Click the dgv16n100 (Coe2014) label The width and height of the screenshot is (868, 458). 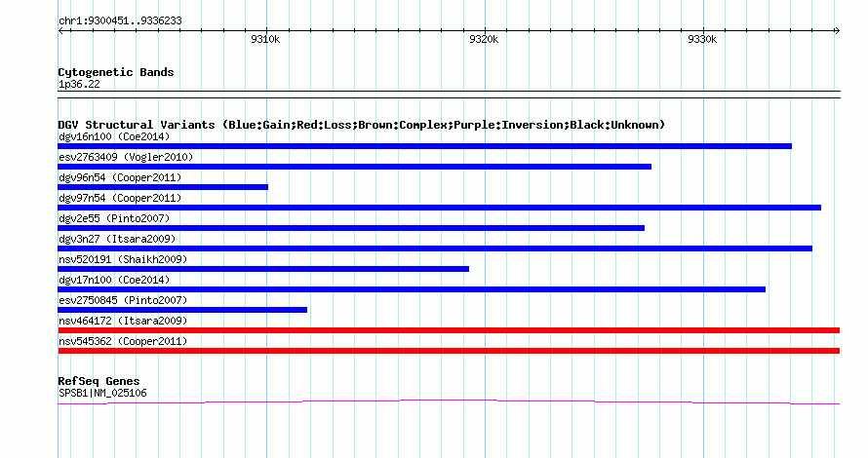tap(114, 136)
